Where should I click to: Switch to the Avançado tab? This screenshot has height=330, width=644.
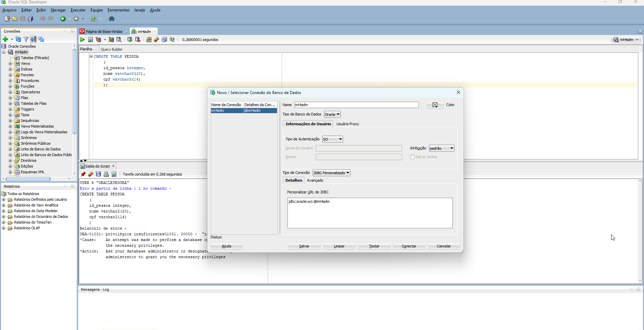click(315, 180)
